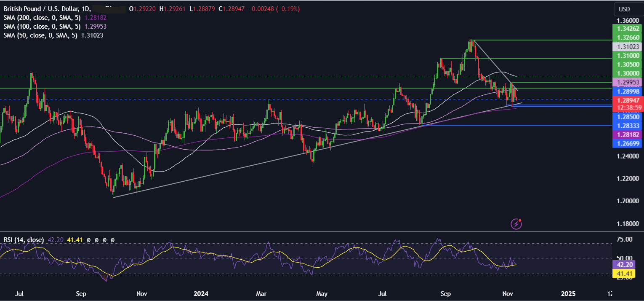The height and width of the screenshot is (301, 644).
Task: Click the Mar label on the time axis
Action: click(261, 293)
